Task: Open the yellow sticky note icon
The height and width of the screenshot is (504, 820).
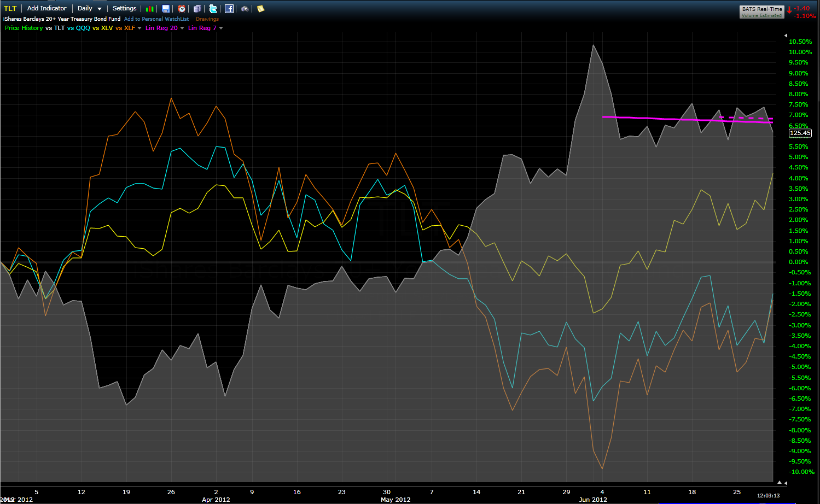Action: coord(261,9)
